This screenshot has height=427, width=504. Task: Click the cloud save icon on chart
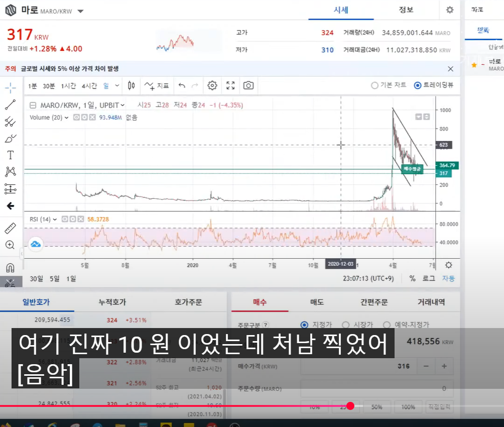[36, 244]
